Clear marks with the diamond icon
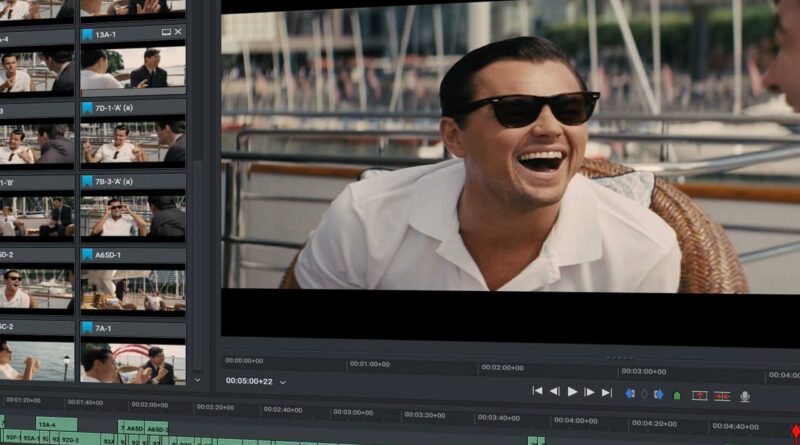Viewport: 800px width, 445px height. [644, 394]
